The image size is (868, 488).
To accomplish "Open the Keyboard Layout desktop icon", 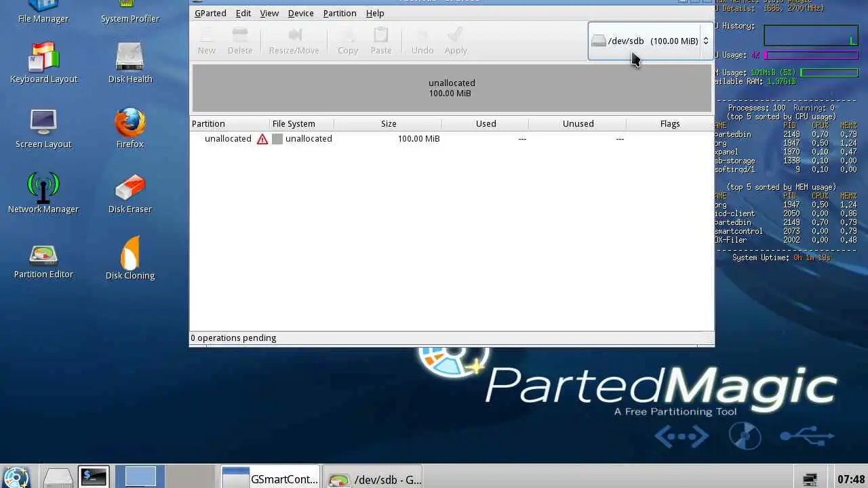I will click(x=43, y=64).
